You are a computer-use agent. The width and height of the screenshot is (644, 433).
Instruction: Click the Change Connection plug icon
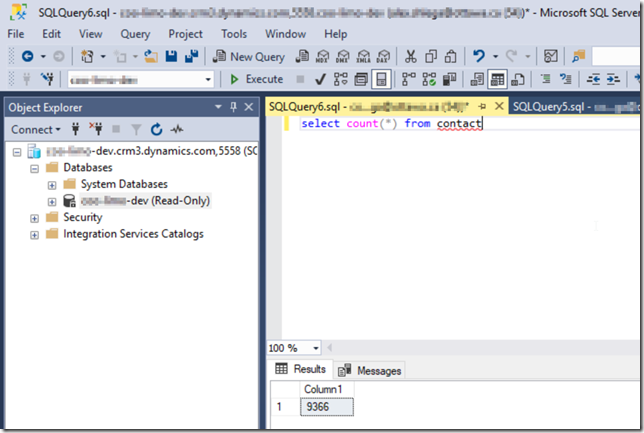coord(47,79)
